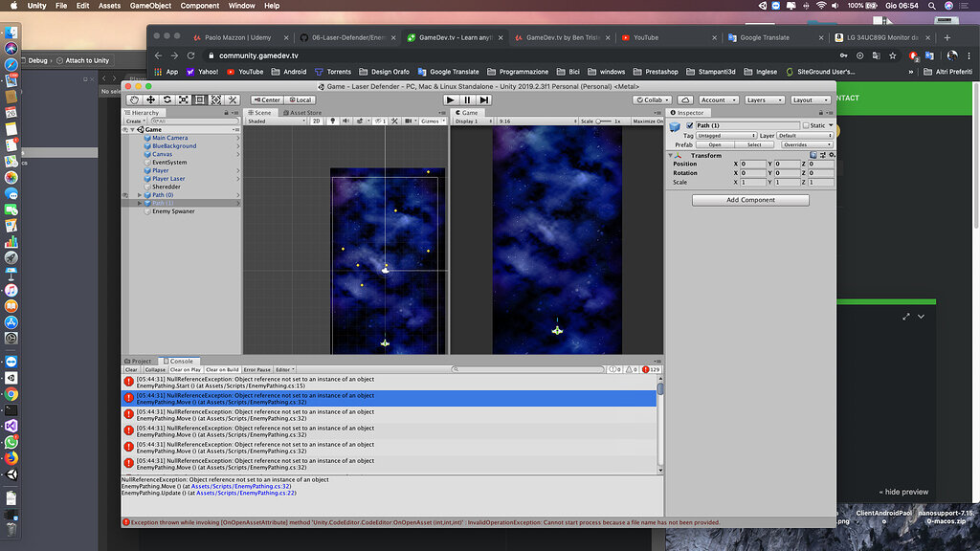The image size is (980, 551).
Task: Select Enemy Spawner in Hierarchy
Action: click(x=173, y=211)
